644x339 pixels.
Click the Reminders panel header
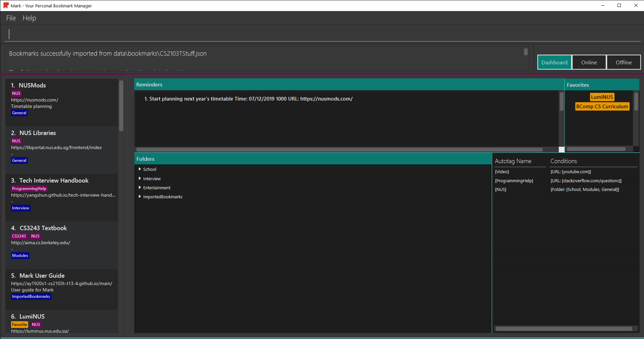(349, 84)
